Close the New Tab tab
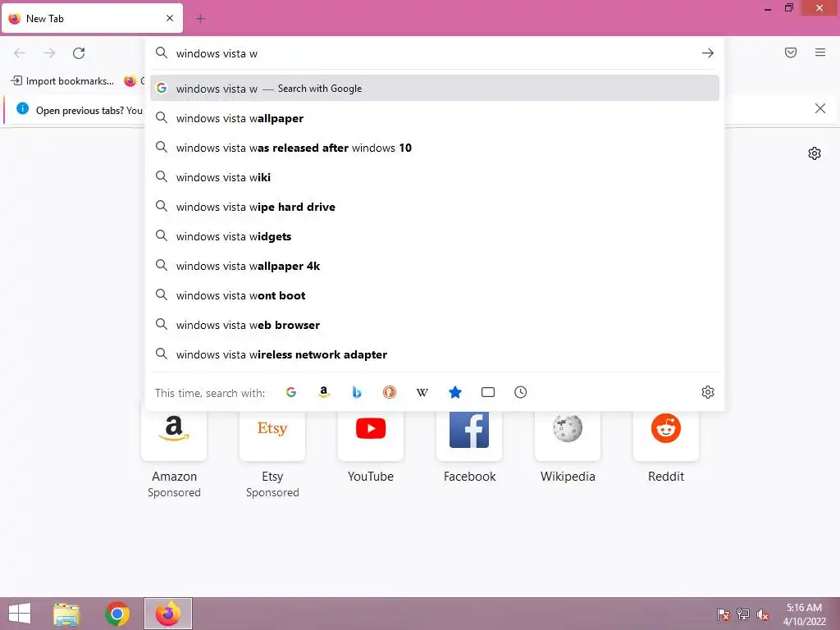The image size is (840, 630). pyautogui.click(x=170, y=18)
